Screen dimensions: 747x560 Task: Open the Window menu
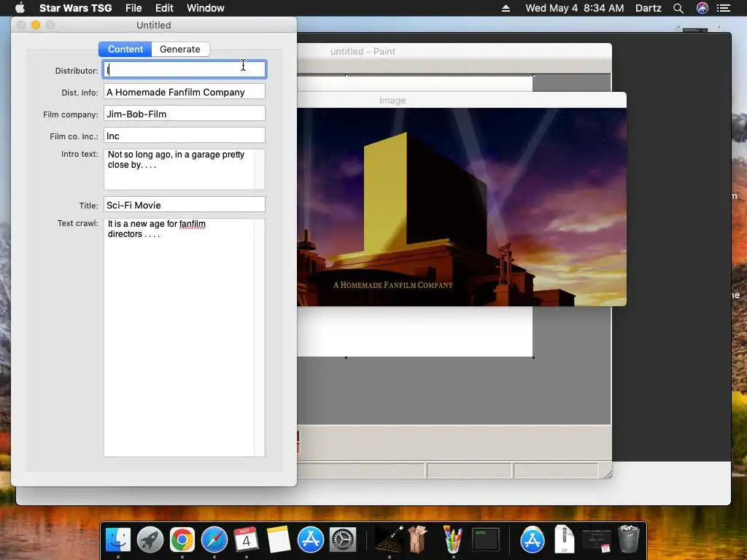pyautogui.click(x=205, y=8)
